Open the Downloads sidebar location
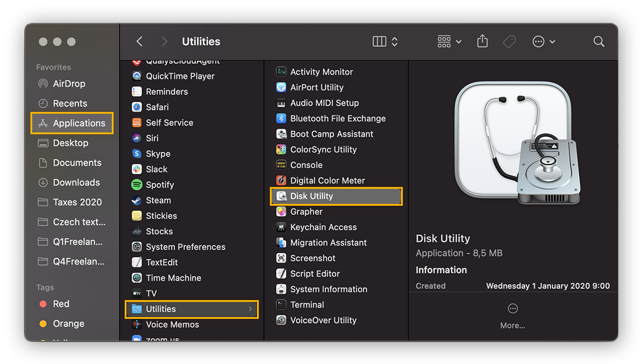This screenshot has width=644, height=364. (71, 182)
